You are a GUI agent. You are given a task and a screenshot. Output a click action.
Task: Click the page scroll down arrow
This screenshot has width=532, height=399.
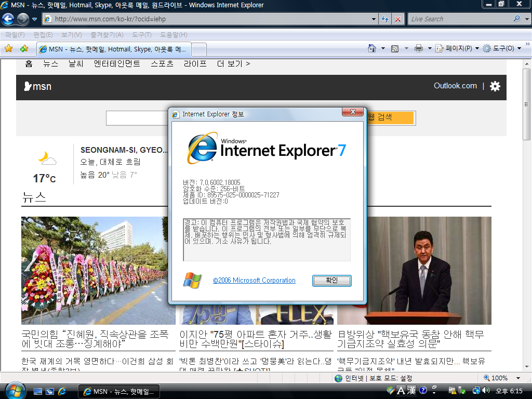pyautogui.click(x=527, y=367)
